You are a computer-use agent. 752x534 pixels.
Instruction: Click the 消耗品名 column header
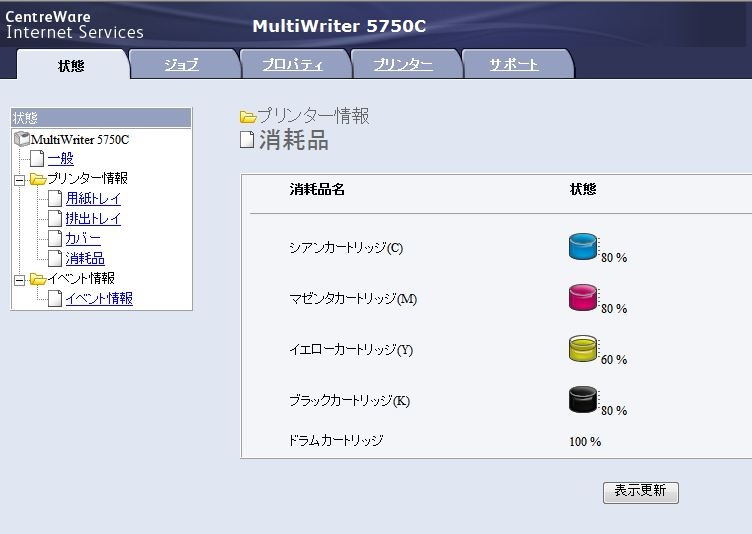pyautogui.click(x=317, y=190)
